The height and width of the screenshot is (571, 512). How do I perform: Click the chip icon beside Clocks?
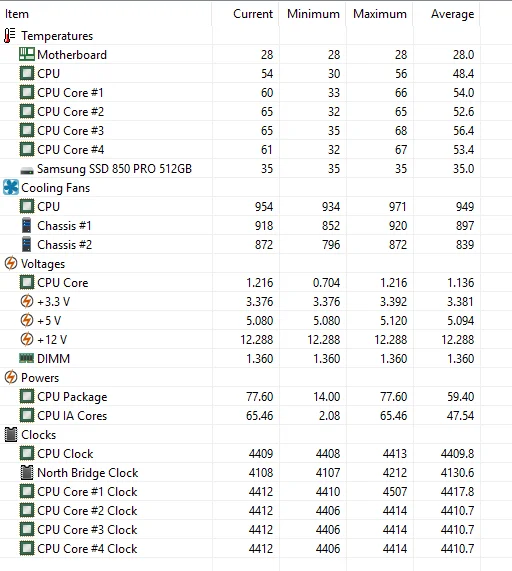click(11, 434)
